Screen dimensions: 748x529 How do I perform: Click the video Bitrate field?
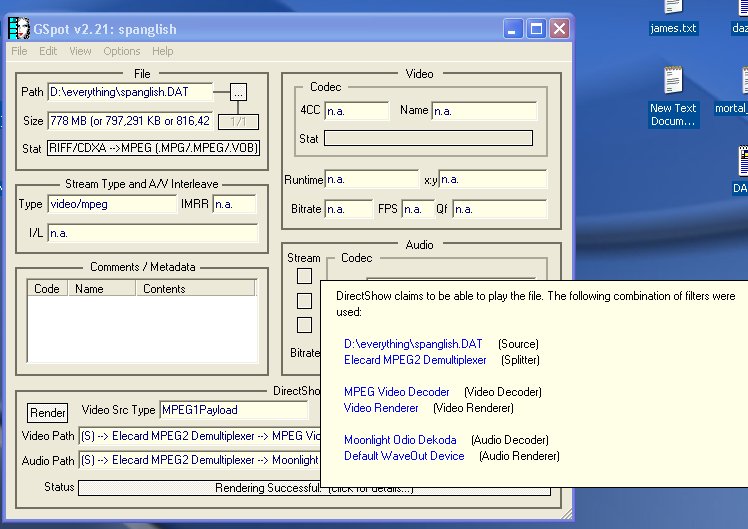coord(349,209)
